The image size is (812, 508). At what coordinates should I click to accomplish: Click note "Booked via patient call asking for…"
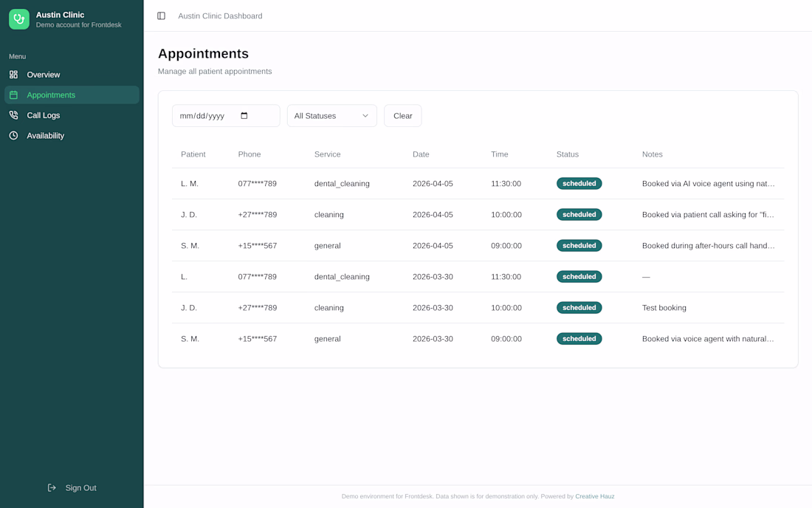tap(708, 214)
